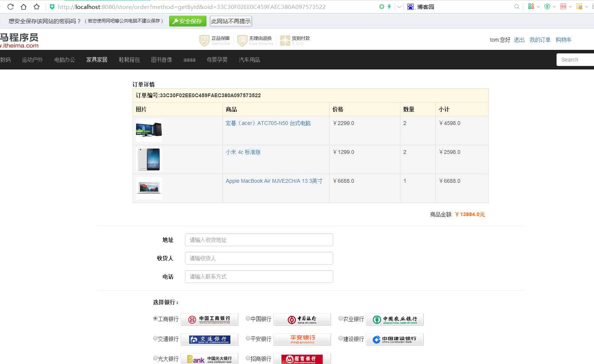The height and width of the screenshot is (364, 594).
Task: Click the green circular arrows icon in address bar
Action: (382, 7)
